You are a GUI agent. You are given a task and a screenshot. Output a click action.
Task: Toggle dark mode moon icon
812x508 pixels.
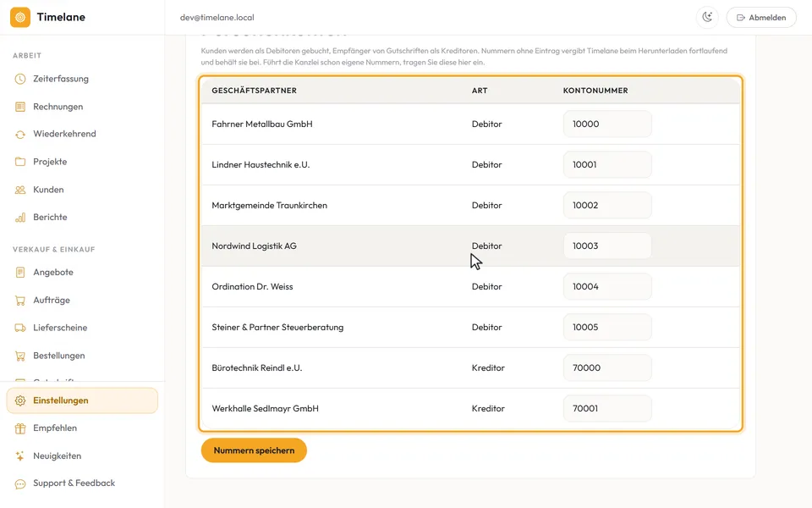tap(707, 17)
